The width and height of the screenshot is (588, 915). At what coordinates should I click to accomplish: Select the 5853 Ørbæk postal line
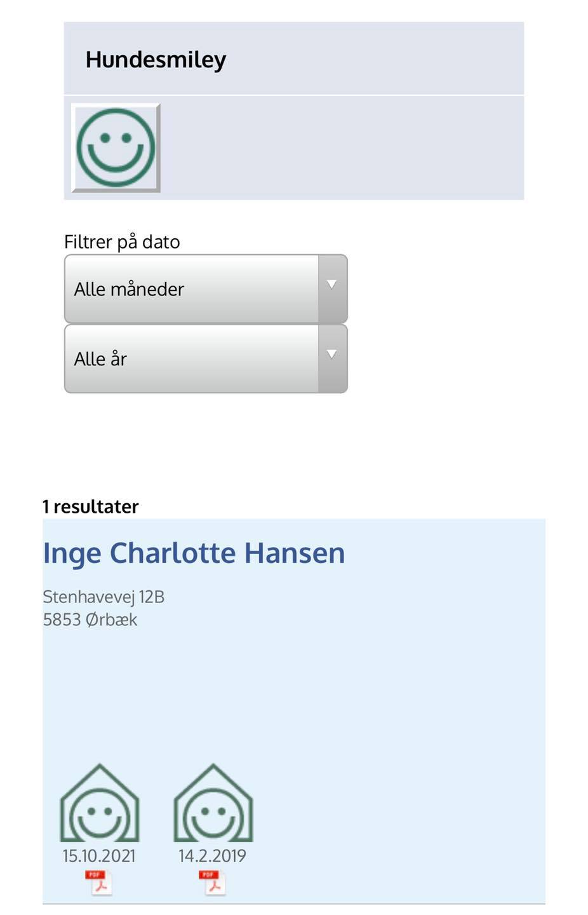point(90,620)
